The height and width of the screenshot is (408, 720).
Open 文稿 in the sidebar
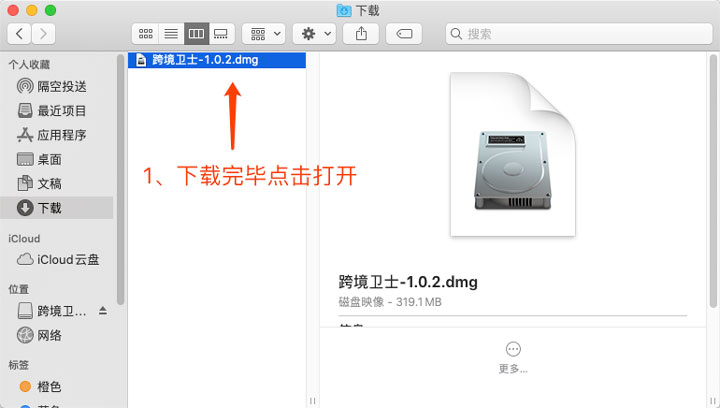[57, 184]
